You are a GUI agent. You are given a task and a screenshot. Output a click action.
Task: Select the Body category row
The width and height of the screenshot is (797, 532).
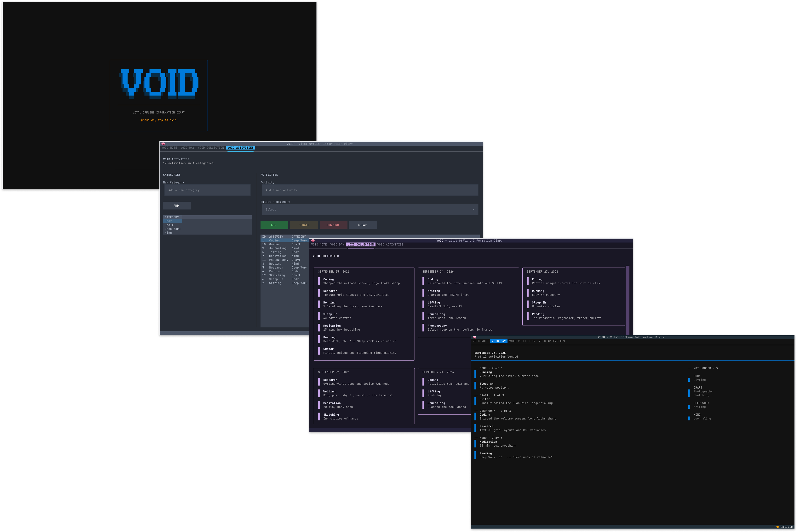click(173, 221)
